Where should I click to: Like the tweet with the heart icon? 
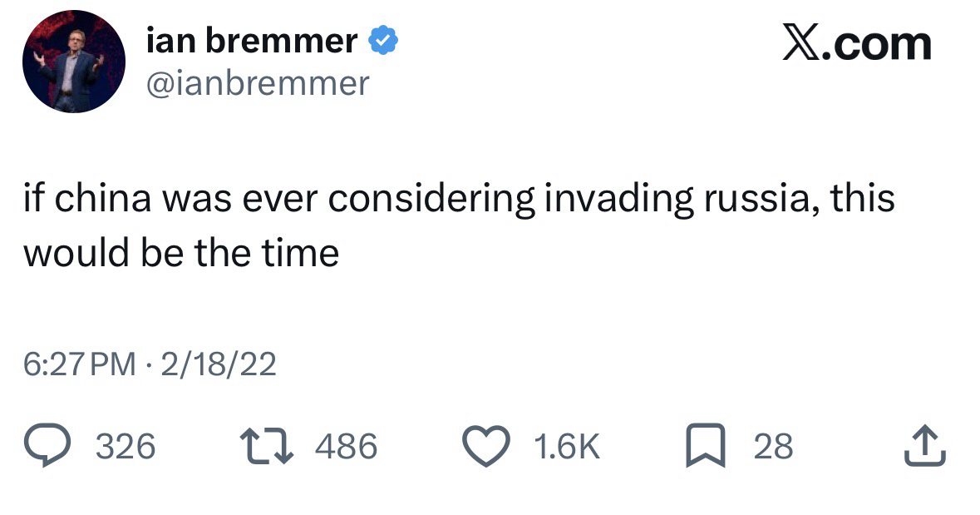tap(490, 446)
